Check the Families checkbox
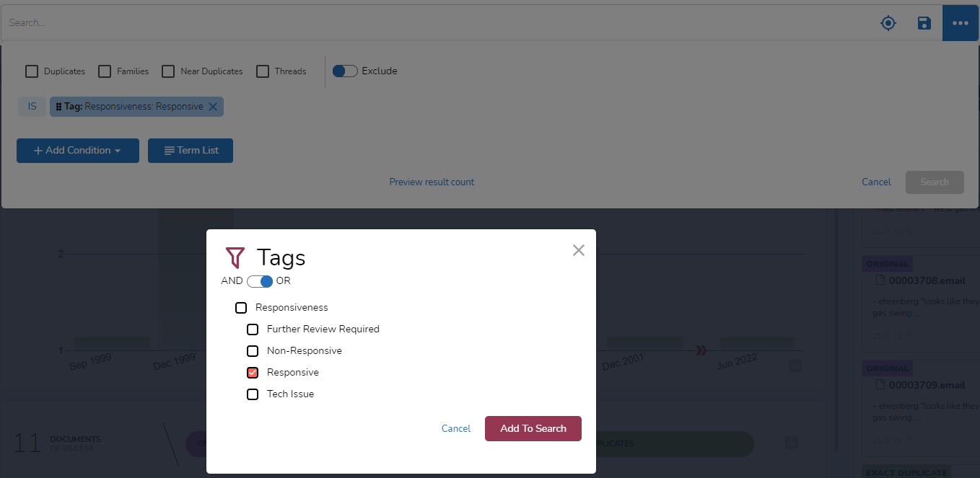The height and width of the screenshot is (478, 980). (105, 71)
